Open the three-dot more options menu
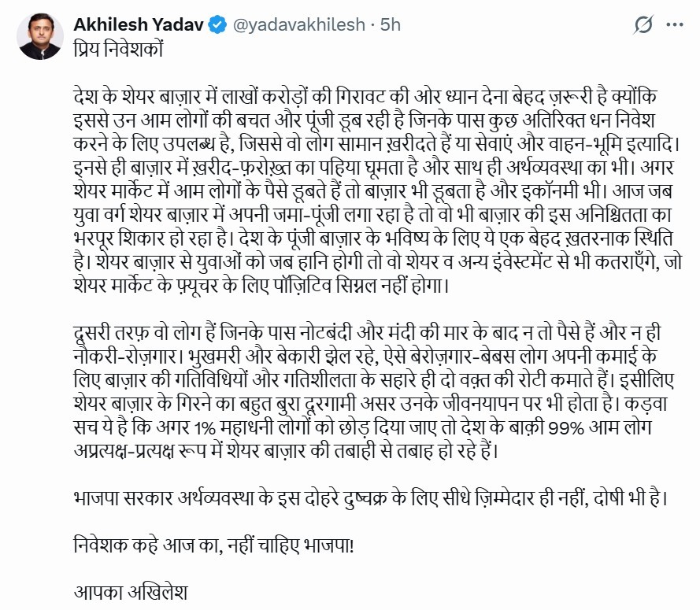Screen dimensions: 700x610 675,25
